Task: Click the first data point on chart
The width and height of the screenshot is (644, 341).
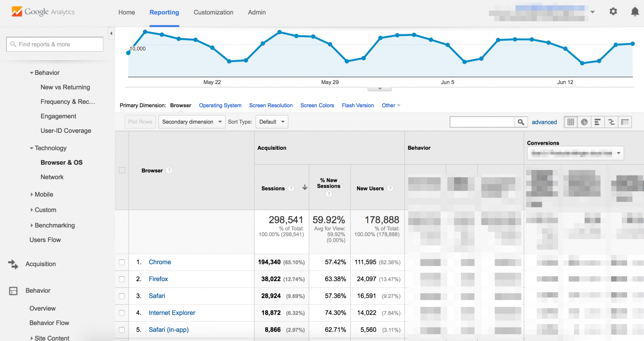Action: (128, 53)
